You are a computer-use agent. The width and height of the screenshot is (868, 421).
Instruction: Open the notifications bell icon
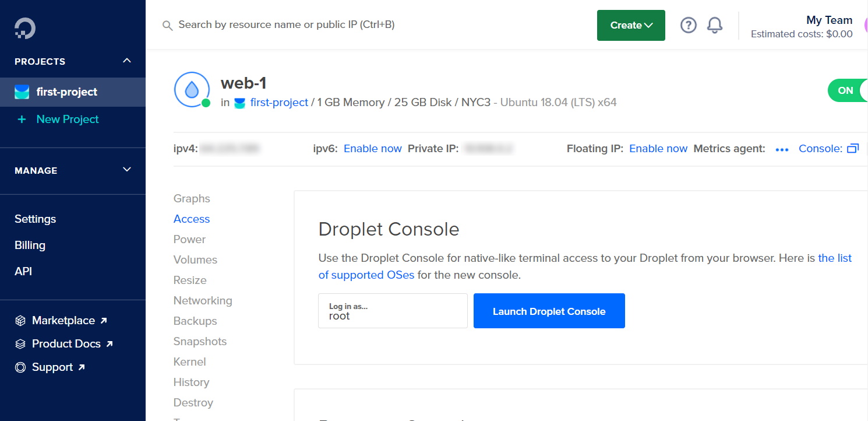click(x=715, y=25)
